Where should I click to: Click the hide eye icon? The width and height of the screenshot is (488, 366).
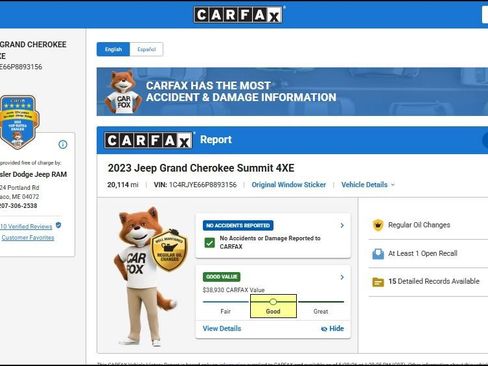click(324, 329)
